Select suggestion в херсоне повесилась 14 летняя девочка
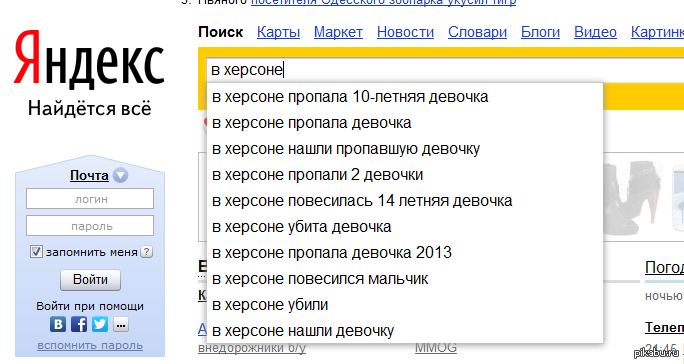This screenshot has width=684, height=364. coord(405,201)
